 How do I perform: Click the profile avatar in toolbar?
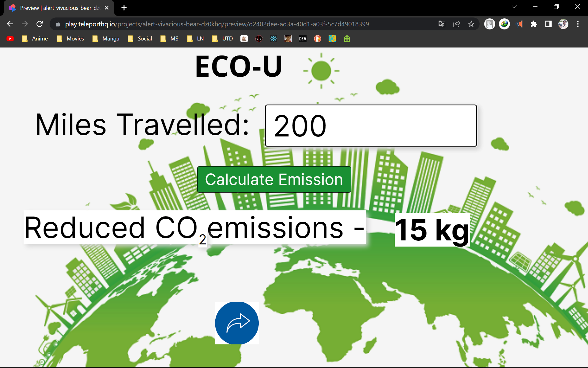pos(563,24)
